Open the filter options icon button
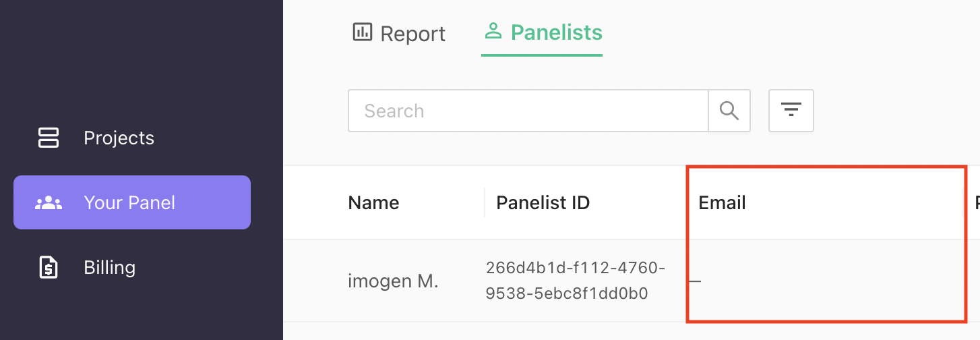This screenshot has height=340, width=980. (x=791, y=111)
